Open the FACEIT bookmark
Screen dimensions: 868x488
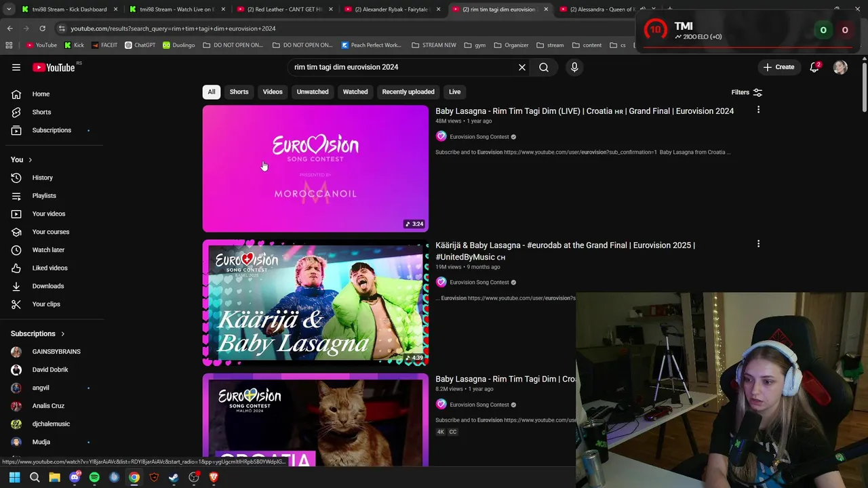[x=104, y=45]
